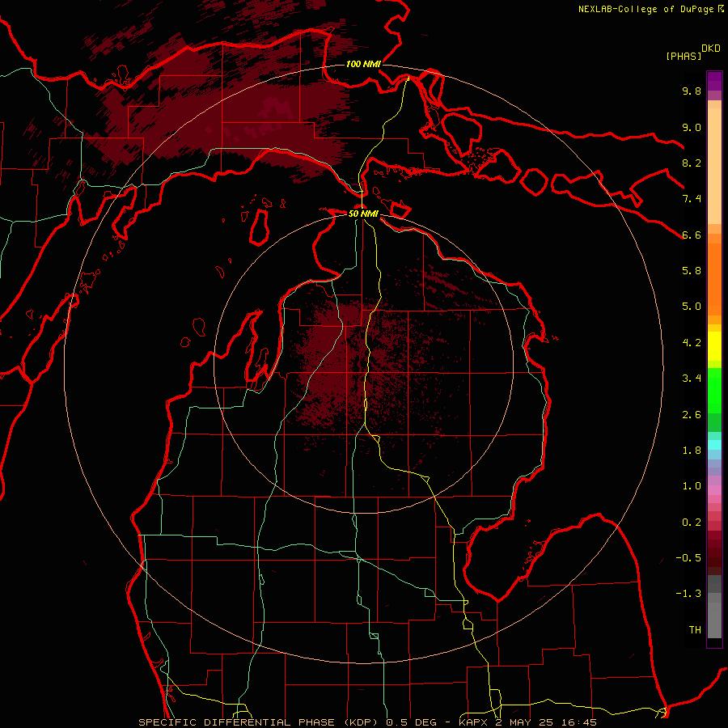Click the 5.8 scale value
The width and height of the screenshot is (728, 728).
(692, 271)
